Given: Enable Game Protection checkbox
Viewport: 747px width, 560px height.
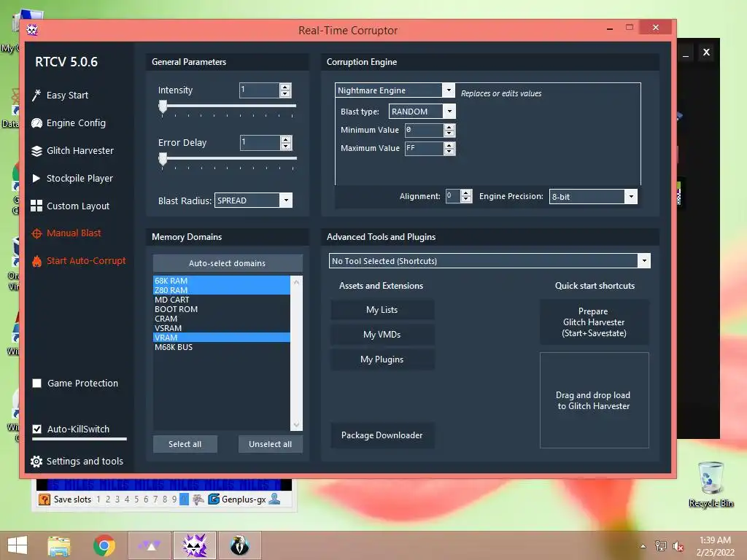Looking at the screenshot, I should coord(36,384).
